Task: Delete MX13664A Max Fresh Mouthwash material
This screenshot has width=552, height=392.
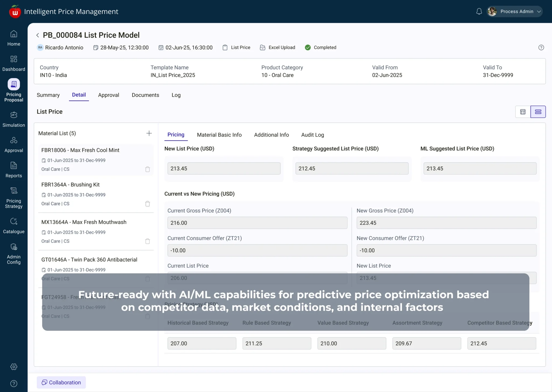Action: coord(147,241)
